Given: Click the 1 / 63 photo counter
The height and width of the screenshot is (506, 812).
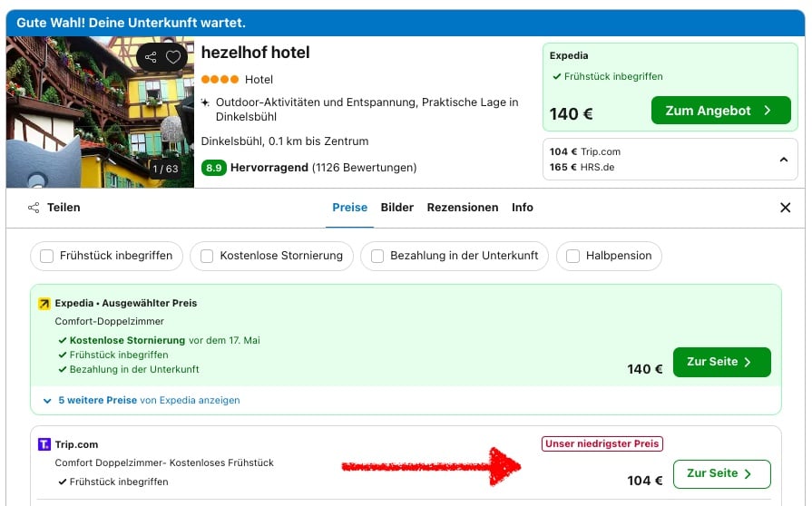Looking at the screenshot, I should [165, 169].
